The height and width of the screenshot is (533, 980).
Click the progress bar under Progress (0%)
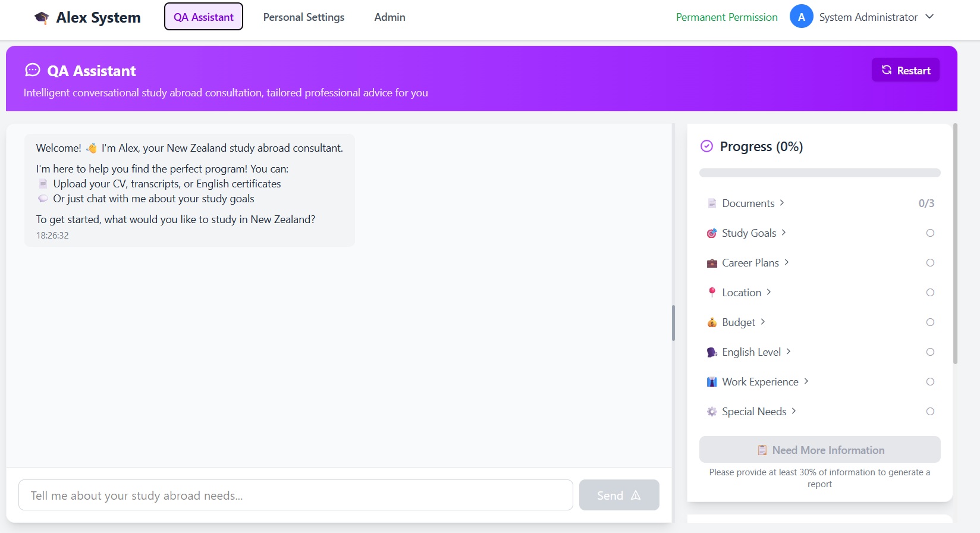tap(820, 173)
